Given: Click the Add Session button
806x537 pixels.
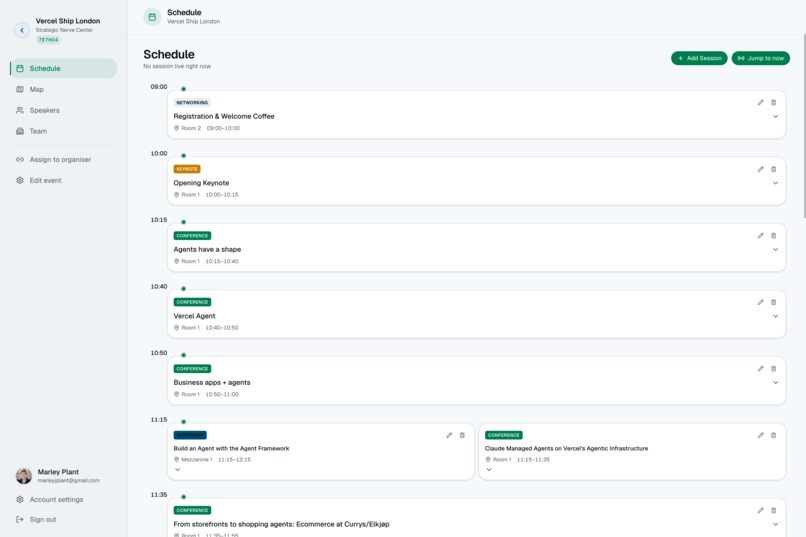Looking at the screenshot, I should pyautogui.click(x=699, y=58).
